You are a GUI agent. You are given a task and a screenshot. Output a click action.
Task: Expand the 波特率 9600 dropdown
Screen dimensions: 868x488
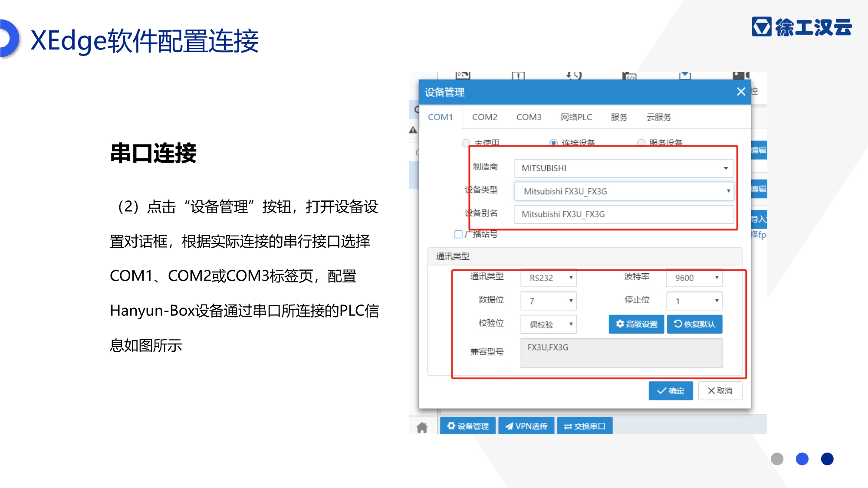coord(694,278)
